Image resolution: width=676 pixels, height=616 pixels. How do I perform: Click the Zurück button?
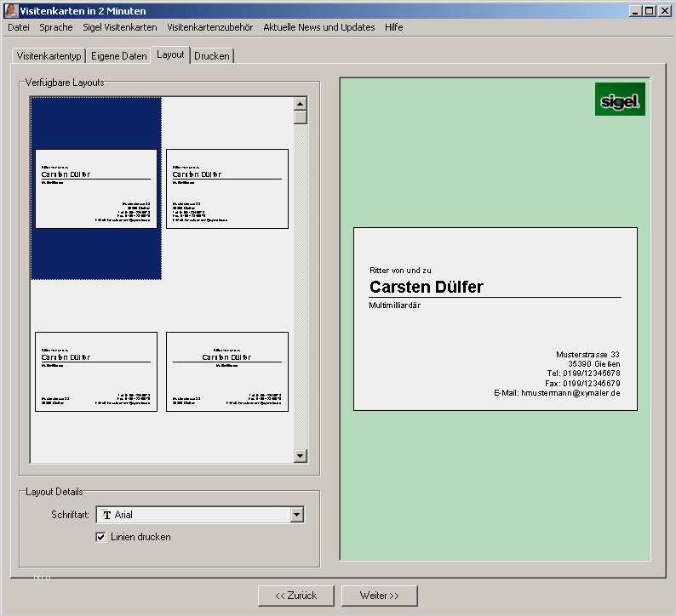coord(295,596)
